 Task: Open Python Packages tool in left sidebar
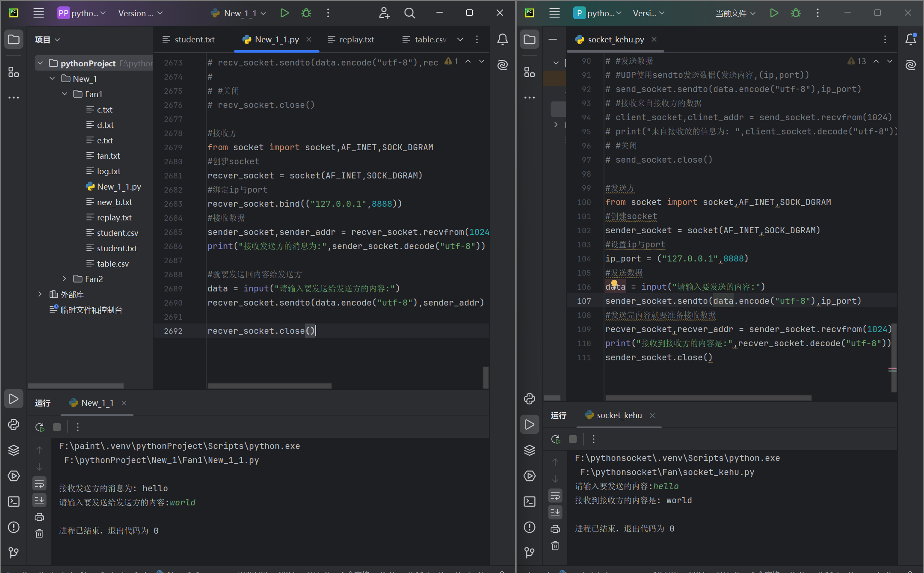(x=14, y=450)
